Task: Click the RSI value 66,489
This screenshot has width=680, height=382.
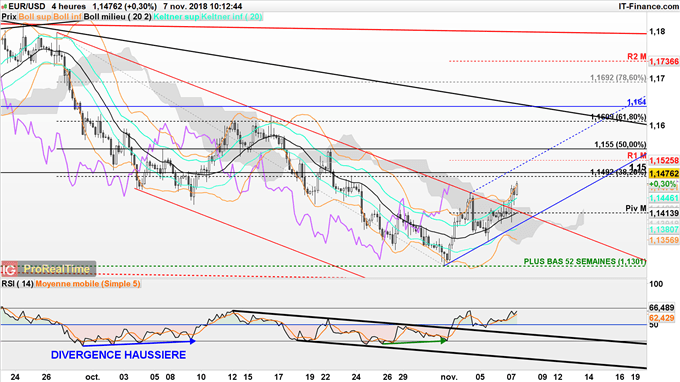Action: 662,308
